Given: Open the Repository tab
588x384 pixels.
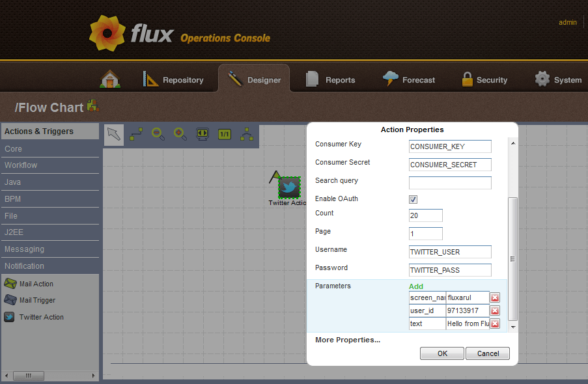Looking at the screenshot, I should (173, 79).
